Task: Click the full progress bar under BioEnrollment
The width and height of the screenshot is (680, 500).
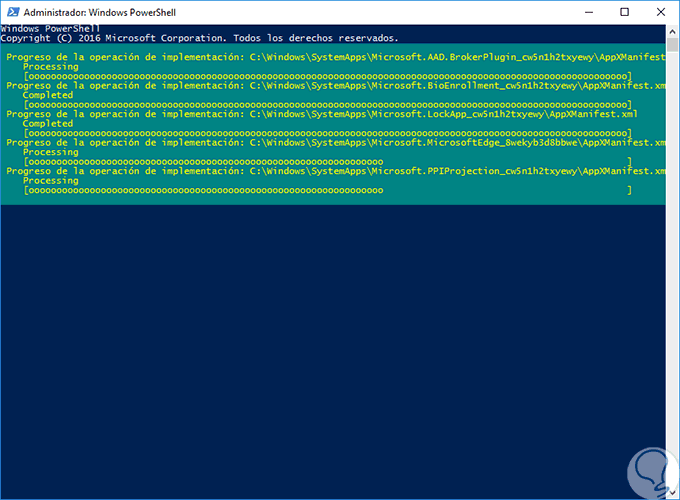Action: click(x=328, y=105)
